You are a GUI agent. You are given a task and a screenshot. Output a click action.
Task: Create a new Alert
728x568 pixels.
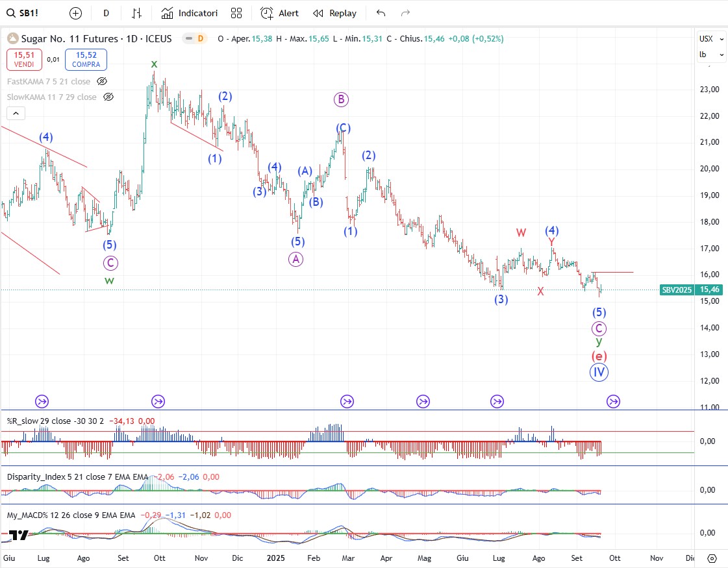(x=279, y=13)
